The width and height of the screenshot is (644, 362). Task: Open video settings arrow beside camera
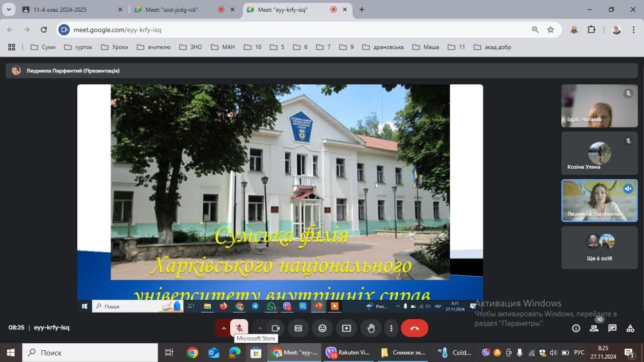[260, 328]
